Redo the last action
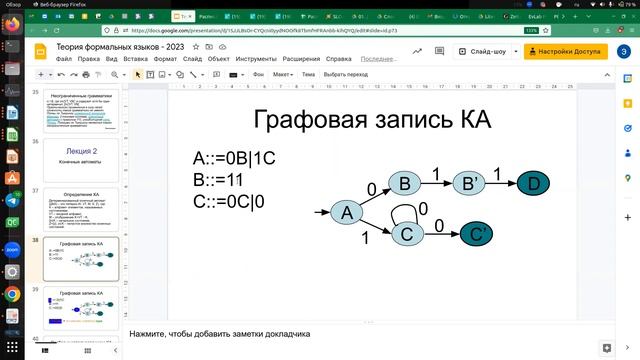640x360 pixels. [x=74, y=75]
